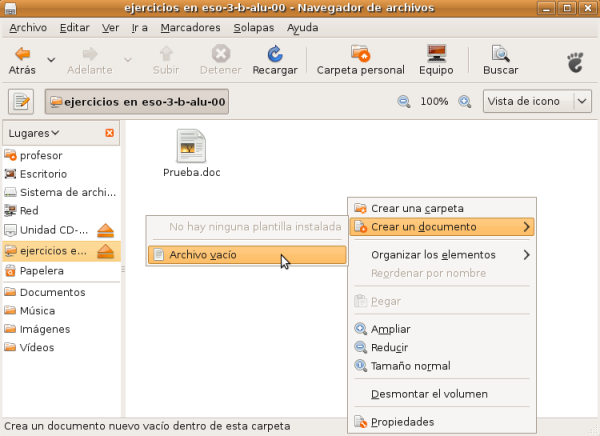Click the Atrás back arrow icon
Screen dimensions: 600x436
(22, 54)
